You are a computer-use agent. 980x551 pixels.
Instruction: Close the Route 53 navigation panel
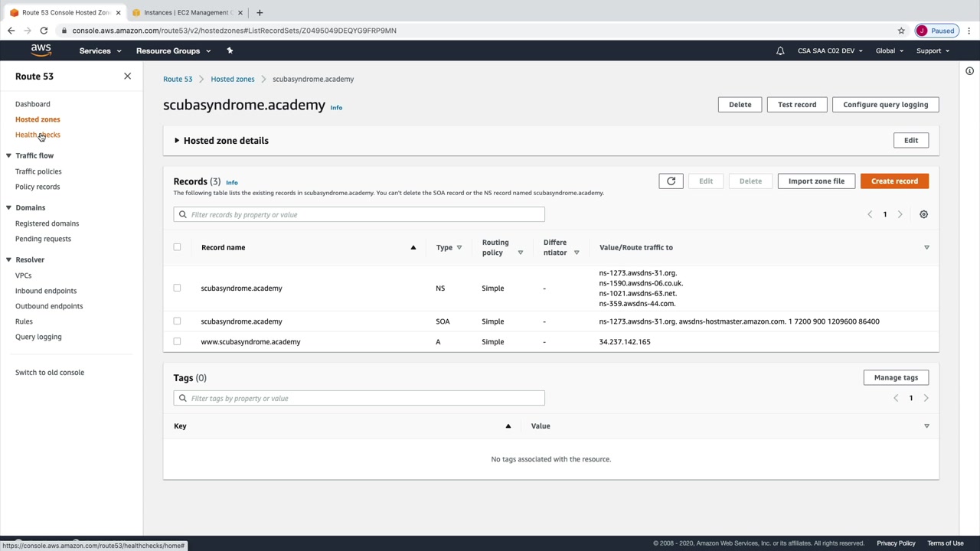coord(127,77)
